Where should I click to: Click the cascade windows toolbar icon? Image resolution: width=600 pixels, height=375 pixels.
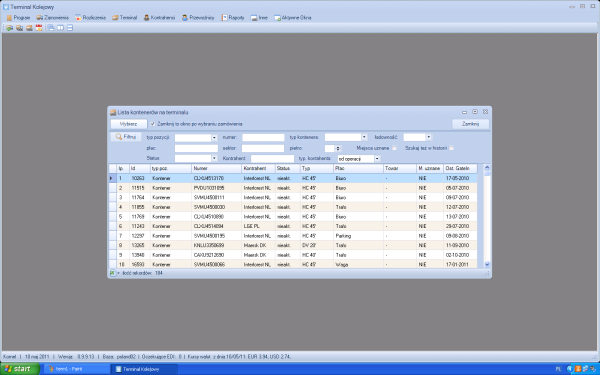51,28
